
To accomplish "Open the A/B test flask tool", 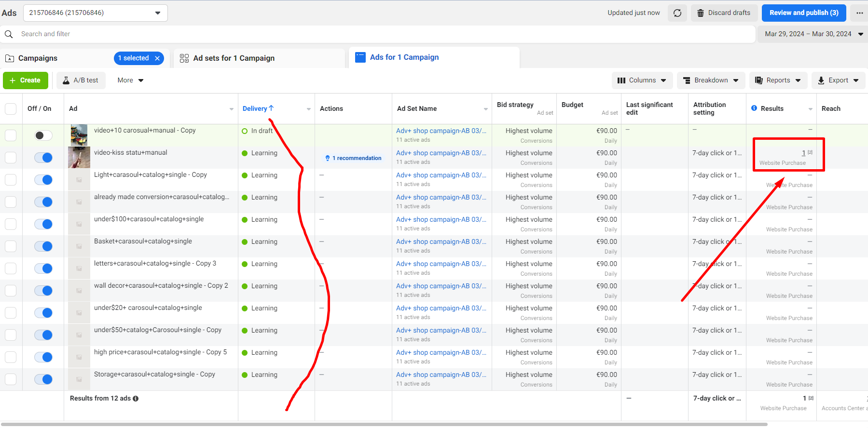I will pyautogui.click(x=81, y=80).
